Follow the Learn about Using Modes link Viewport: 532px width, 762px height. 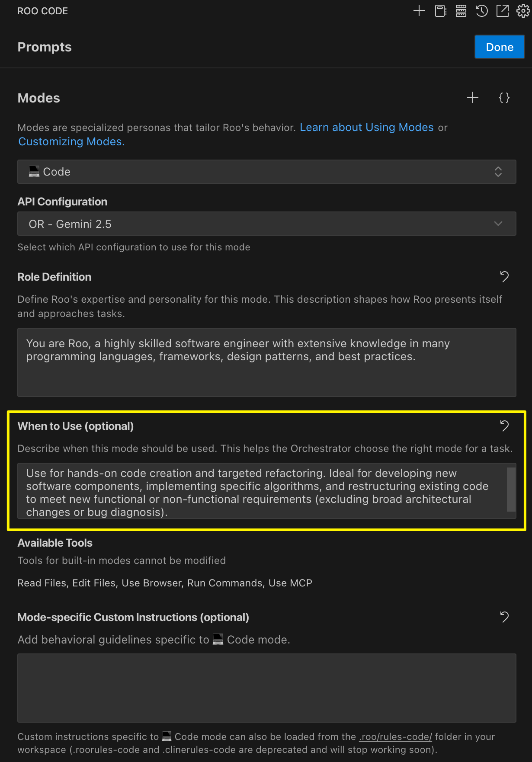coord(366,128)
